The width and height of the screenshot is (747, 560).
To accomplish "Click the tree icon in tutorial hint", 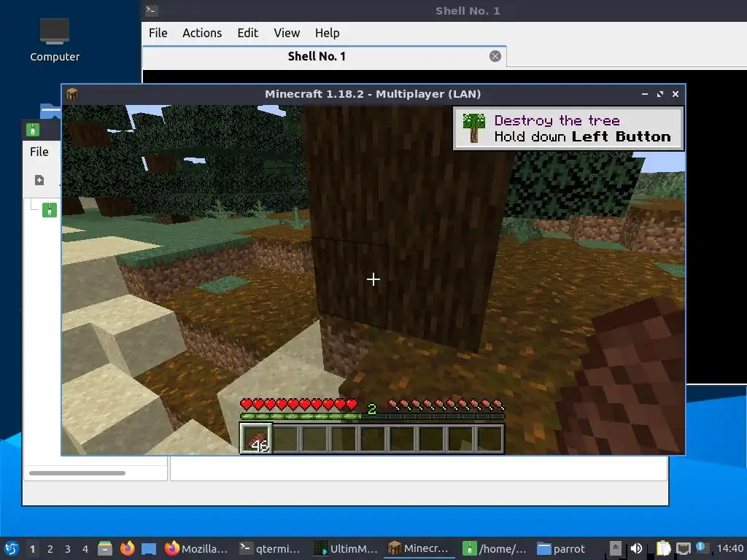I will click(473, 128).
